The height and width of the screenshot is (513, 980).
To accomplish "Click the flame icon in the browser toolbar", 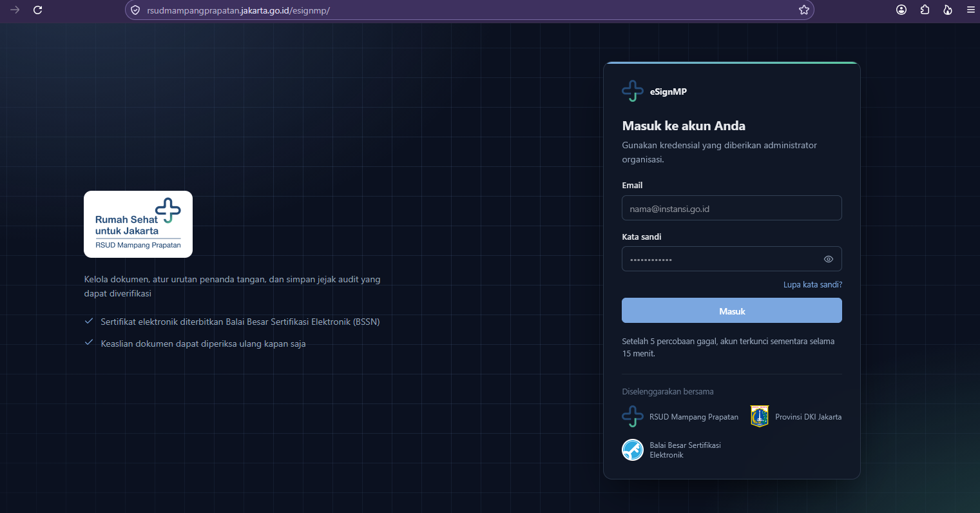I will [947, 10].
